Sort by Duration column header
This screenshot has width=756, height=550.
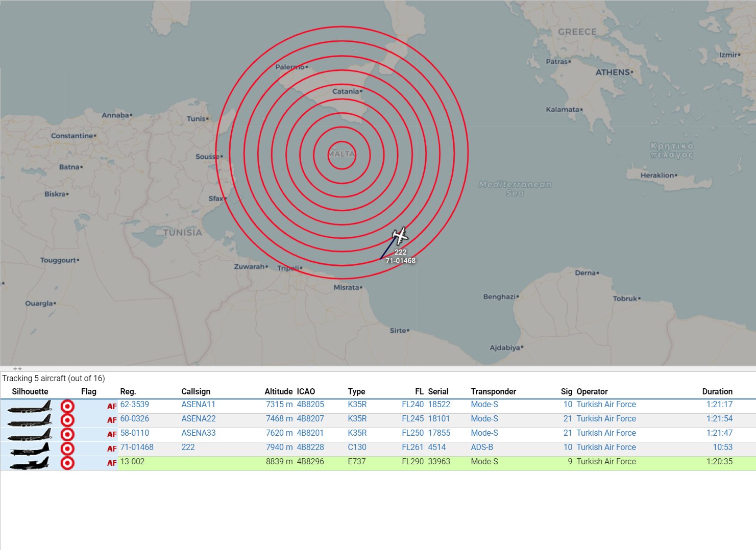tap(717, 391)
